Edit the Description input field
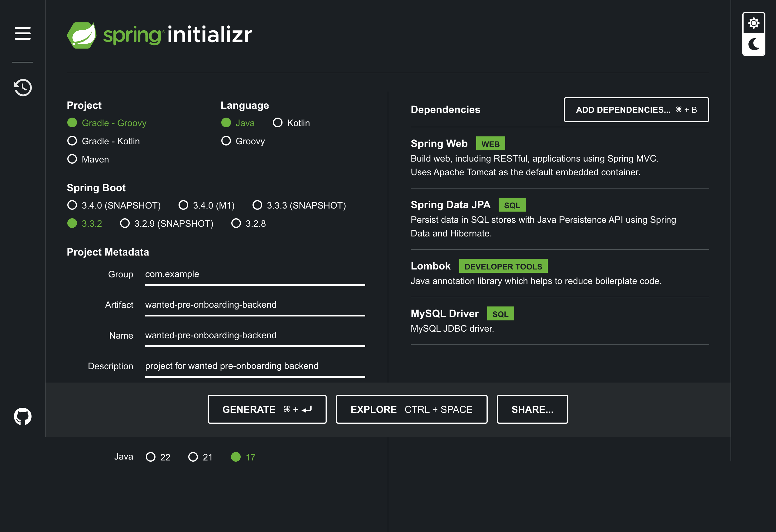This screenshot has width=776, height=532. click(255, 367)
